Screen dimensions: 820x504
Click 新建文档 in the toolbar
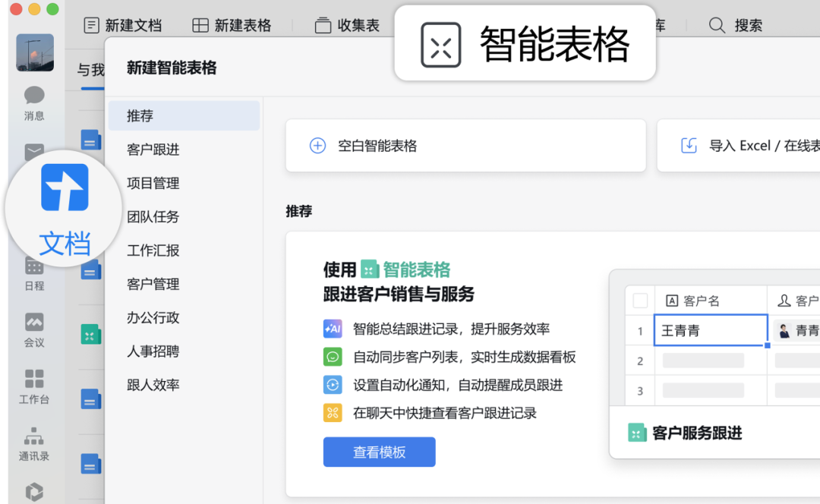point(122,25)
